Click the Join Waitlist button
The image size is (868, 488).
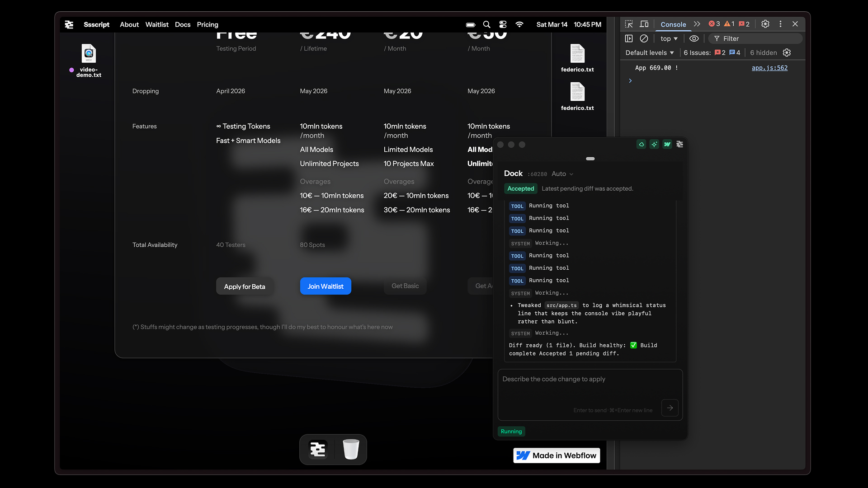pos(325,286)
